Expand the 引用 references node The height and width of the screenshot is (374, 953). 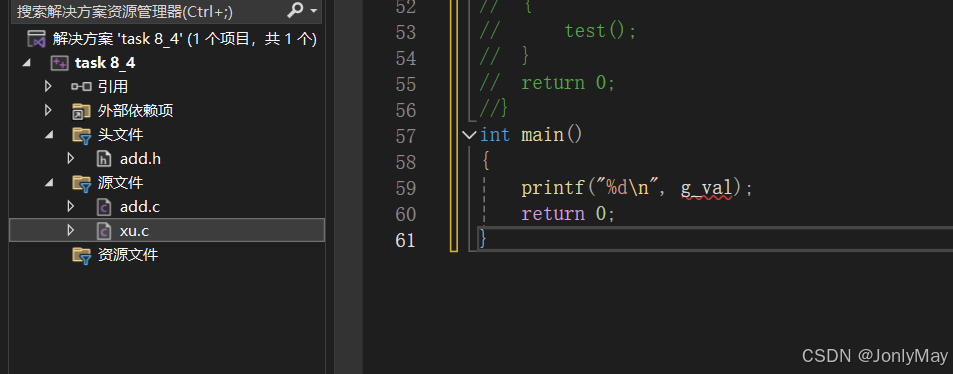click(x=48, y=86)
